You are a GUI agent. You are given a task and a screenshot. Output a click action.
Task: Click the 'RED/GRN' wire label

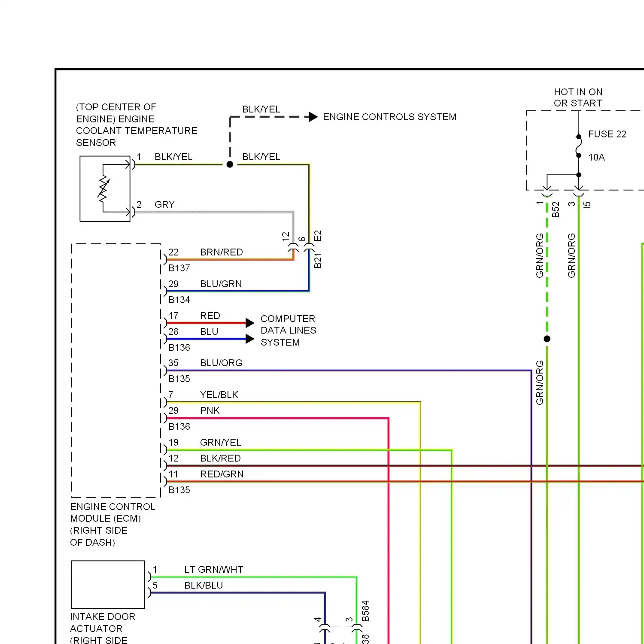(x=222, y=474)
